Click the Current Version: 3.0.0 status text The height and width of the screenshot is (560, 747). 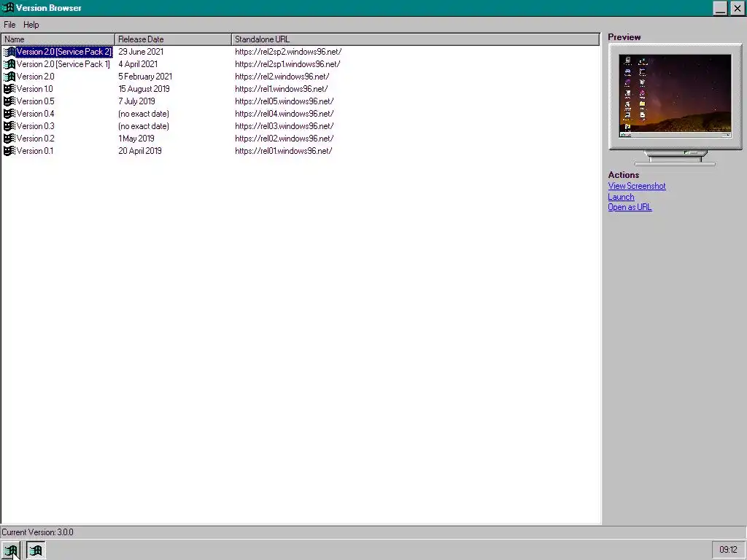(38, 532)
